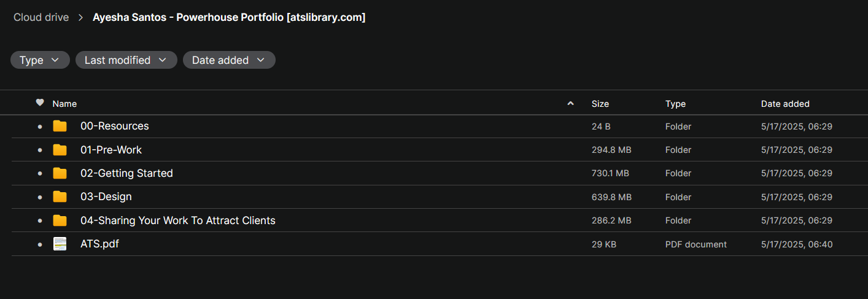Click the 00-Resources folder icon
Image resolution: width=868 pixels, height=299 pixels.
point(60,126)
